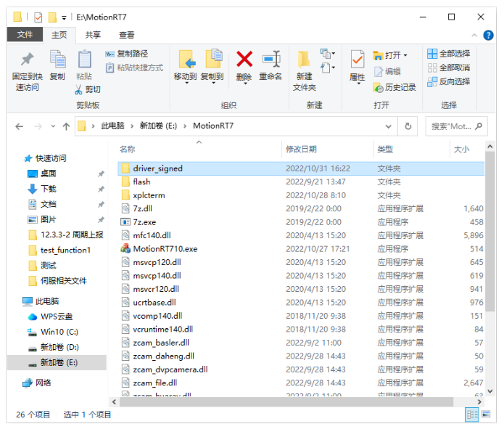Screen dimensions: 504x429
Task: Click the Copy to icon
Action: point(213,59)
